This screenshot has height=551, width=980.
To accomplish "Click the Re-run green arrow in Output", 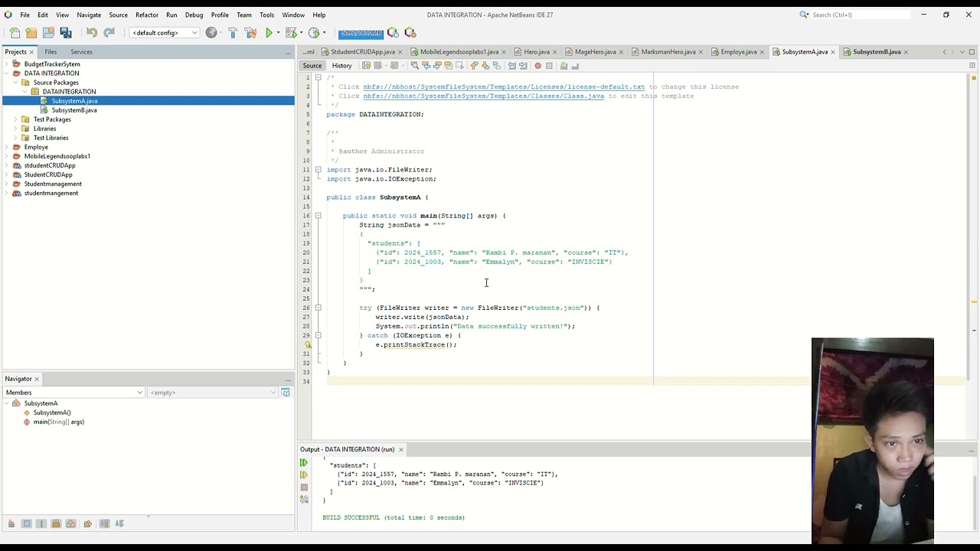I will pos(304,463).
